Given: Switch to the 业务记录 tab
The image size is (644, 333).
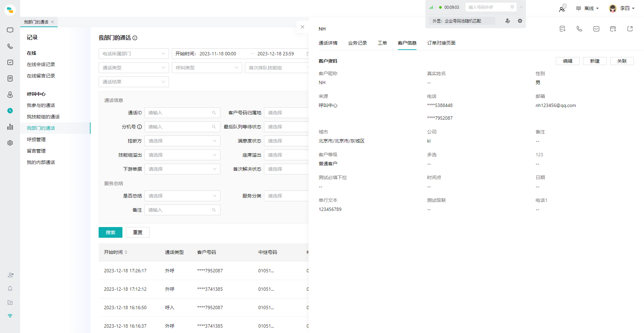Looking at the screenshot, I should 358,43.
